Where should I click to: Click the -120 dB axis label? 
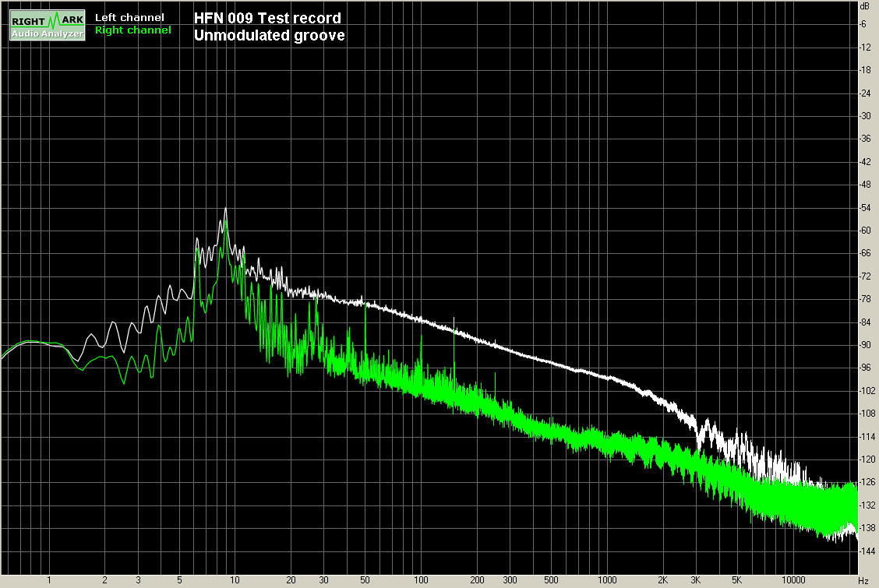coord(867,459)
